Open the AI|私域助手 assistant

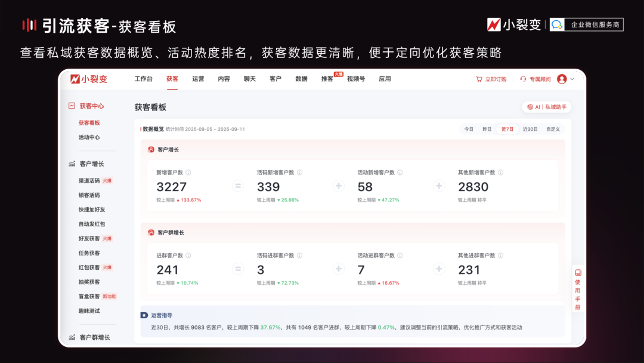(x=548, y=107)
